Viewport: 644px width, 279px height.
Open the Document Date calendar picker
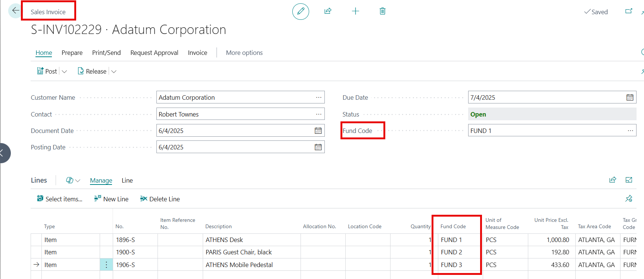[318, 131]
